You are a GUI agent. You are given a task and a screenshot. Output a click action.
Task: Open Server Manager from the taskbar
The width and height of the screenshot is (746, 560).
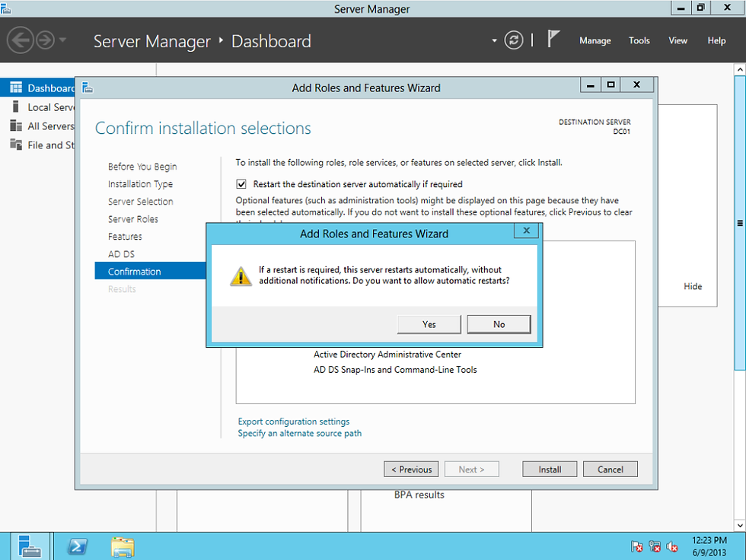click(x=29, y=546)
